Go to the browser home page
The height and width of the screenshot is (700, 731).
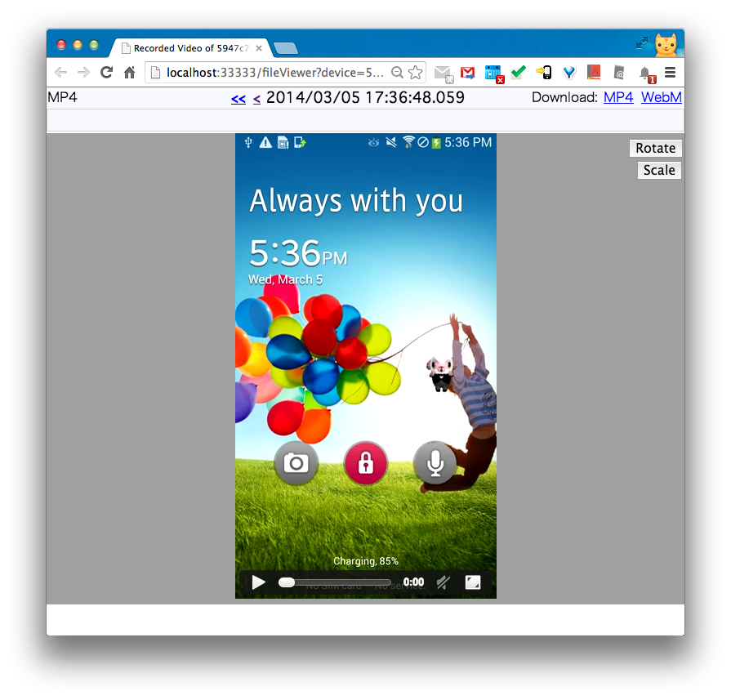[x=130, y=72]
